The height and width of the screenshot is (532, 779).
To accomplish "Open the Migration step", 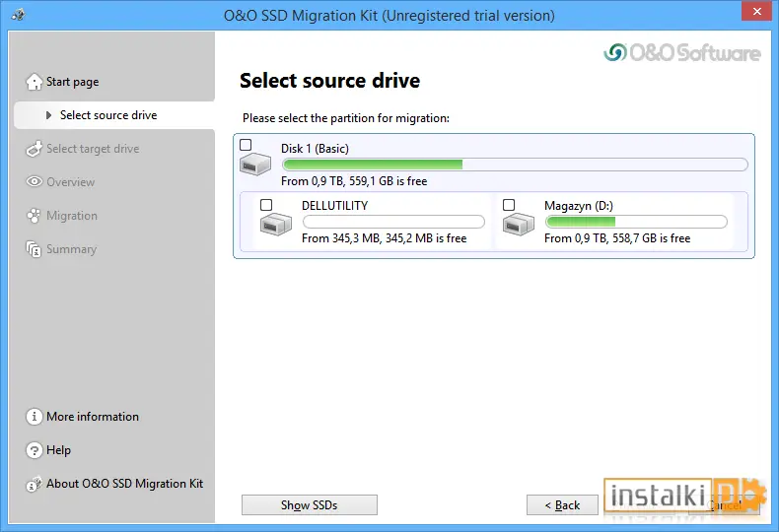I will click(61, 216).
